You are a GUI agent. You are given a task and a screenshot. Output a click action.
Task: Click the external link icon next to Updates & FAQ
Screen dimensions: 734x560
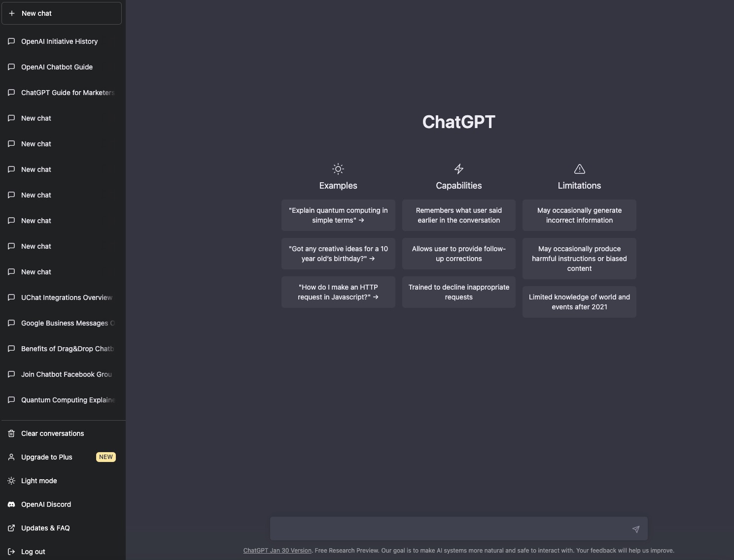pos(11,528)
